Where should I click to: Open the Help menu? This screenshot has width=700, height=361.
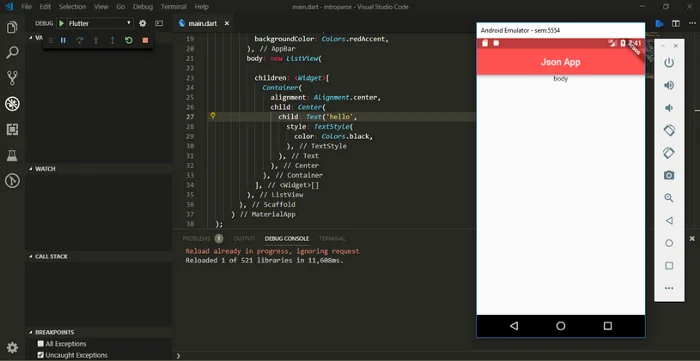point(201,7)
